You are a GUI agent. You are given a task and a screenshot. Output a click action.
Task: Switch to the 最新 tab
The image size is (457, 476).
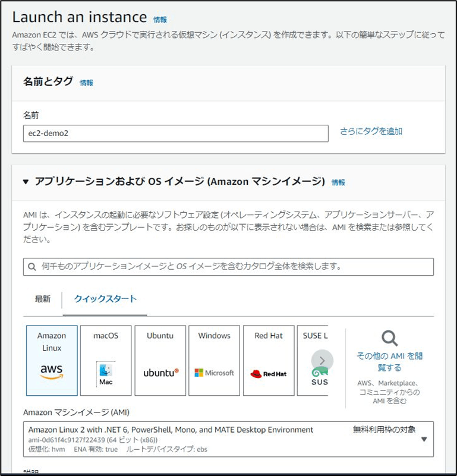[43, 299]
